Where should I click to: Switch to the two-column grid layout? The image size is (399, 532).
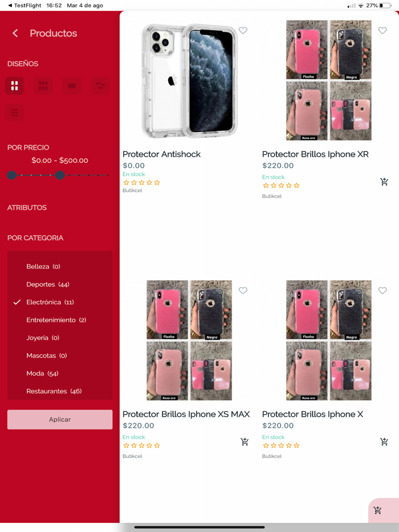coord(15,85)
